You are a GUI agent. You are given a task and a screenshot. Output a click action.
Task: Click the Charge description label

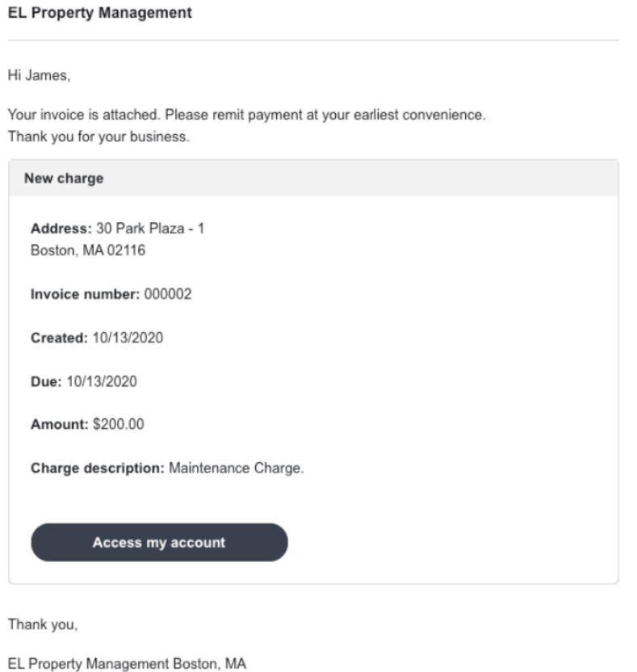pos(98,468)
